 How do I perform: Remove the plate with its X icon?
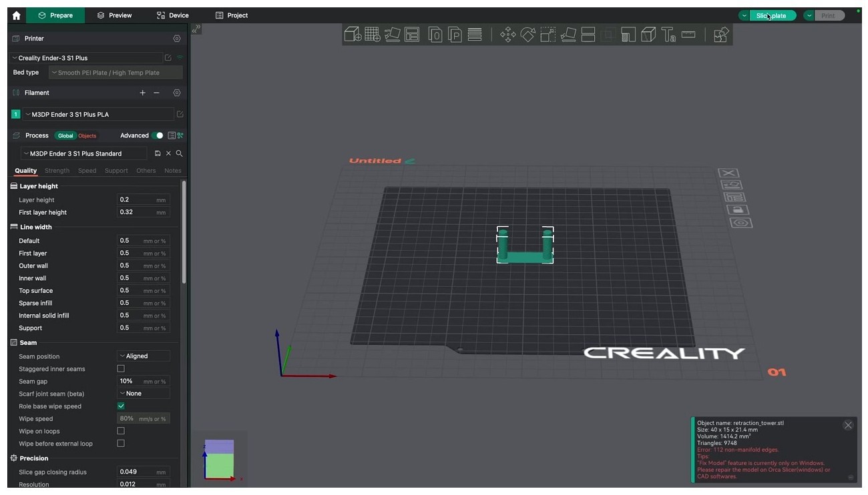(728, 173)
